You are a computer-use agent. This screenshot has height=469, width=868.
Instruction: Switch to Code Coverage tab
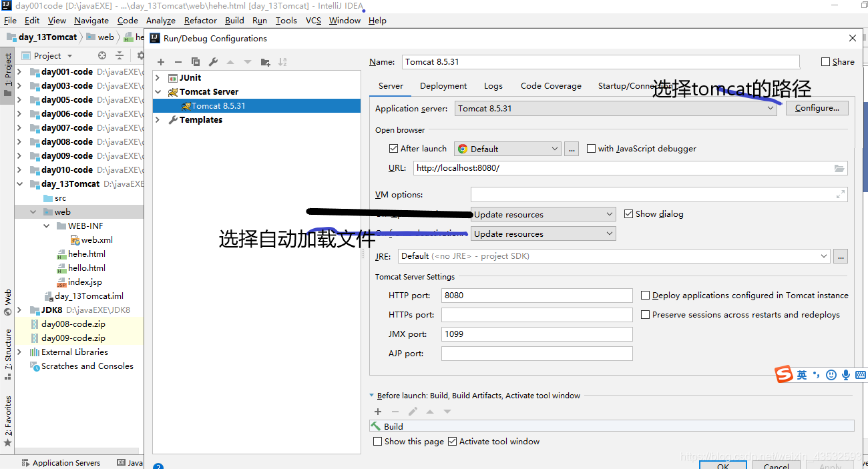[x=551, y=86]
